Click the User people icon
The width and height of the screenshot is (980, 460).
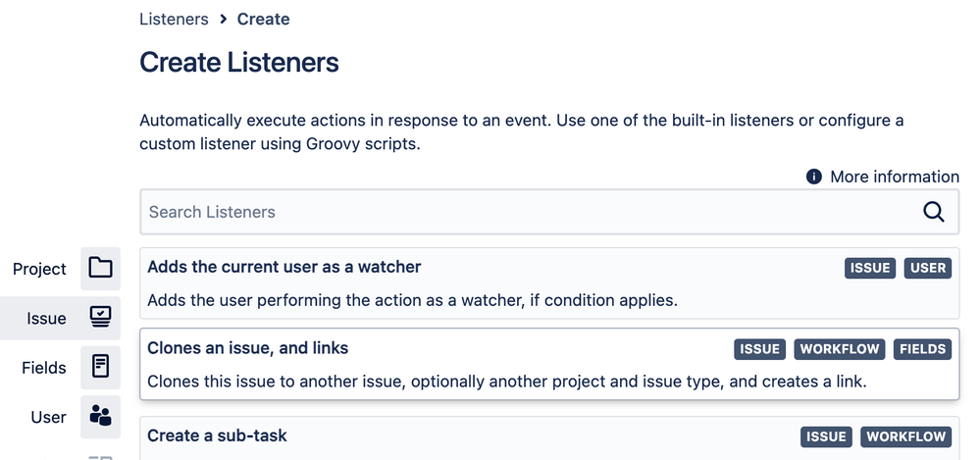tap(100, 416)
